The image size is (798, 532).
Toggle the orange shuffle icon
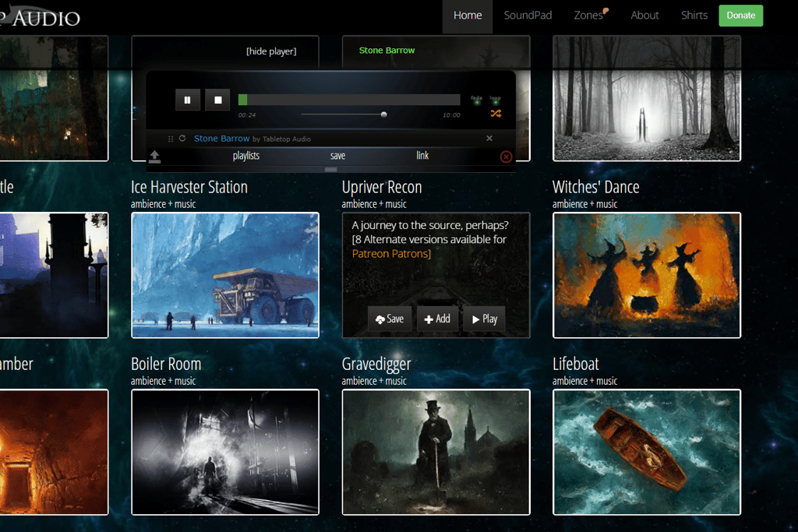click(496, 114)
